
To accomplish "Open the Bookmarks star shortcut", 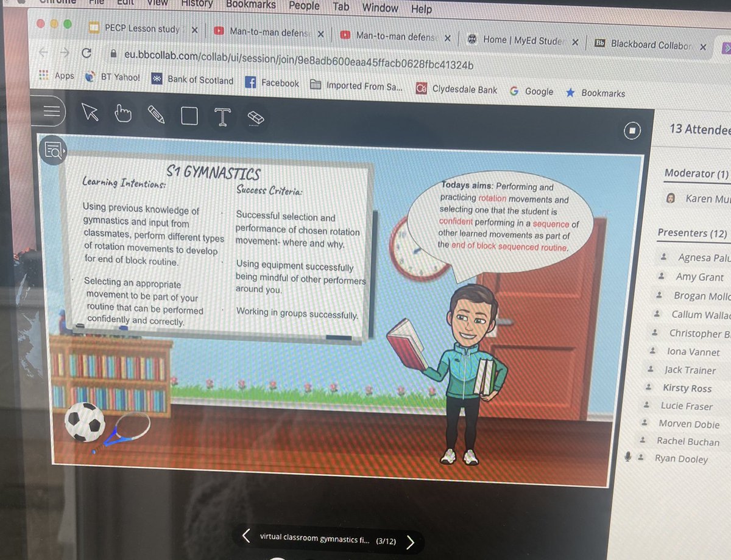I will [595, 93].
